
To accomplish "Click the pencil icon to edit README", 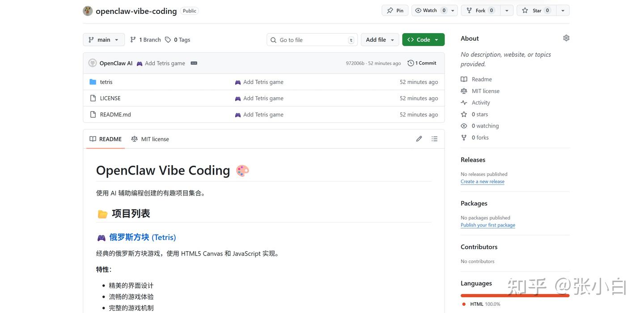I will (x=419, y=139).
